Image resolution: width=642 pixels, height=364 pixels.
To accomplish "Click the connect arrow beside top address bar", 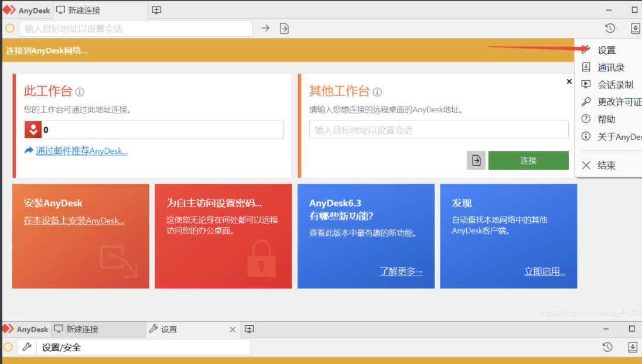I will click(265, 28).
